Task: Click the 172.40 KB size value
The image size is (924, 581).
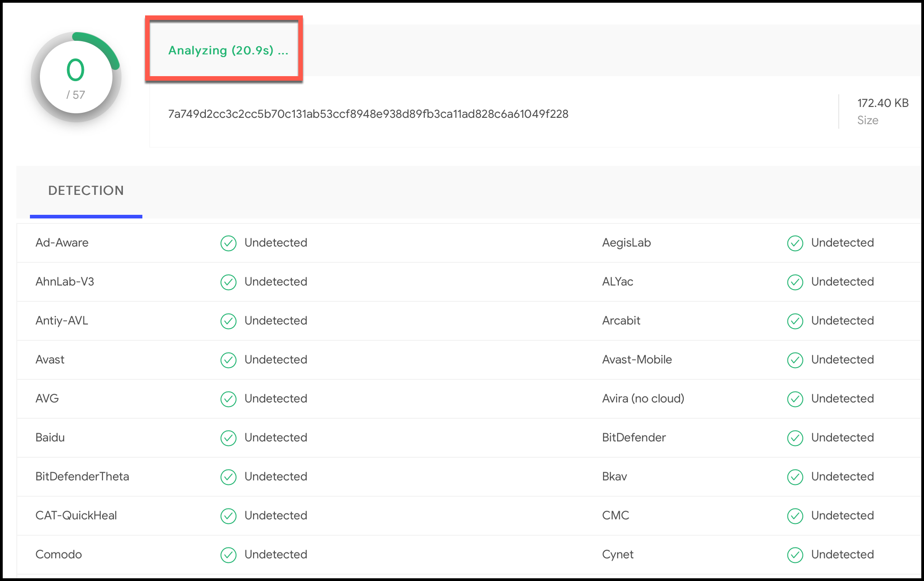Action: [882, 103]
